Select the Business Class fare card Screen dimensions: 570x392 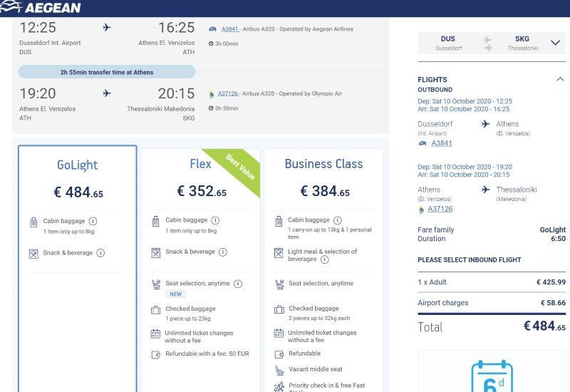coord(324,270)
